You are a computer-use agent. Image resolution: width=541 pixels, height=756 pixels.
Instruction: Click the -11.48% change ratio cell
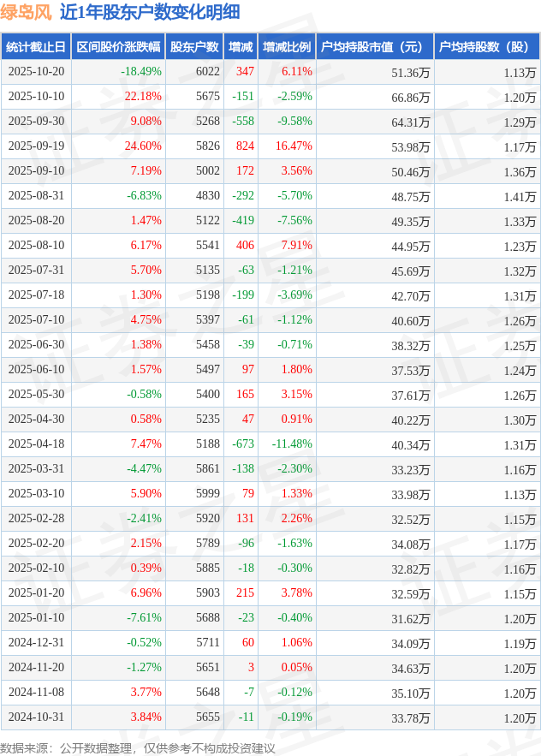pos(292,444)
